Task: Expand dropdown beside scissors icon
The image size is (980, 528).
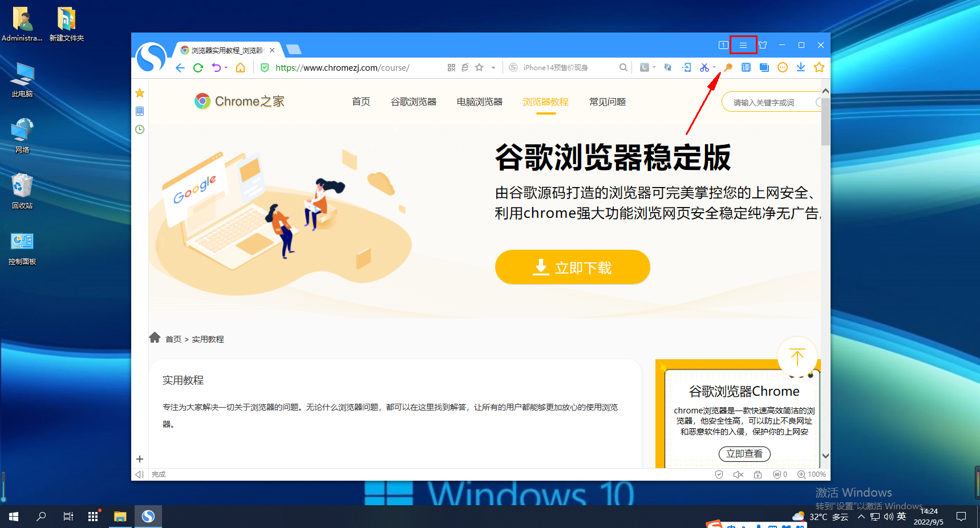Action: click(x=714, y=67)
